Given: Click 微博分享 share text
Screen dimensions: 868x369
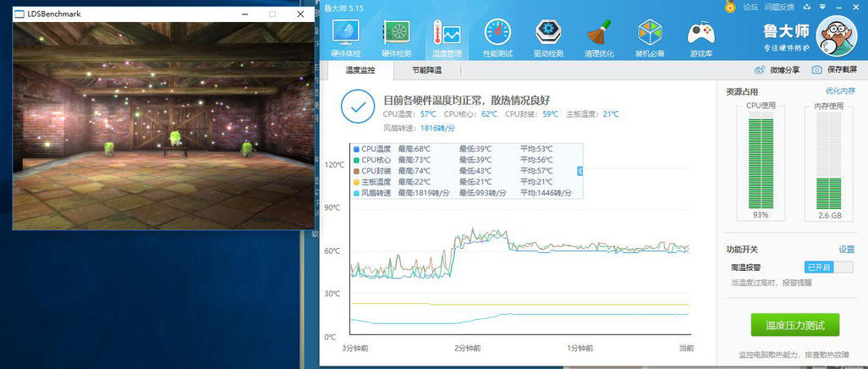Looking at the screenshot, I should pos(784,69).
